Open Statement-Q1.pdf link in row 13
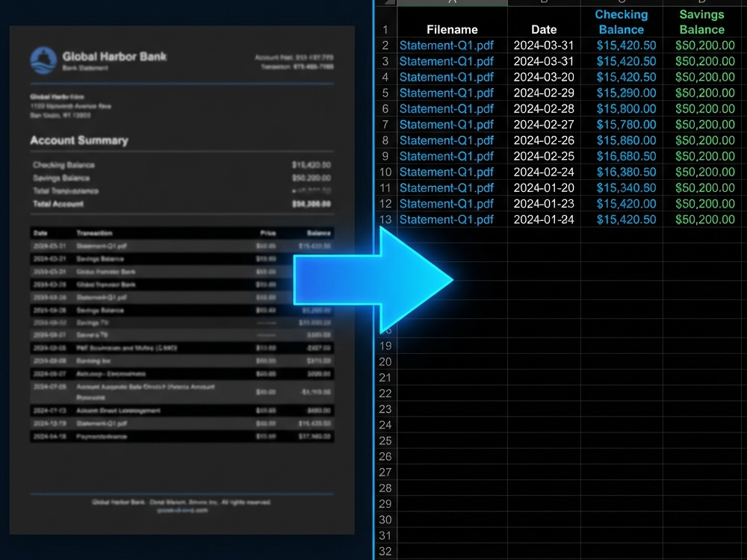This screenshot has width=747, height=560. point(447,220)
